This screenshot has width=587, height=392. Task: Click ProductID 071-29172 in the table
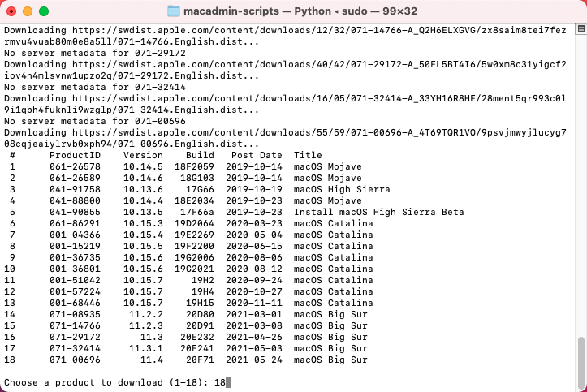[75, 337]
